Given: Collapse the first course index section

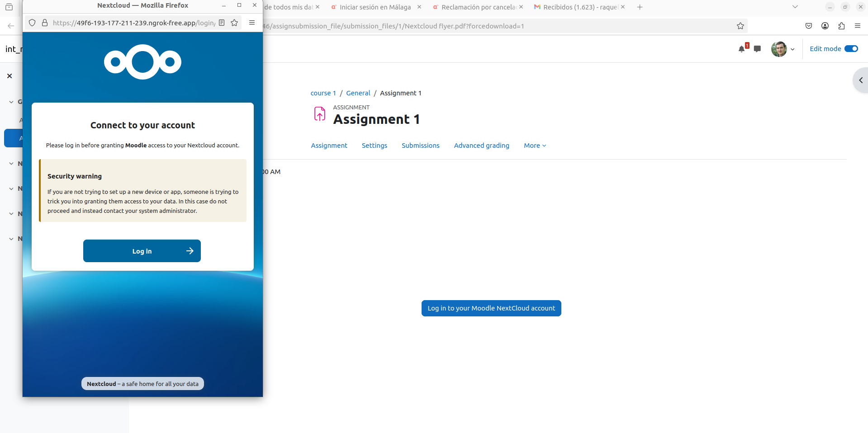Looking at the screenshot, I should click(x=11, y=102).
